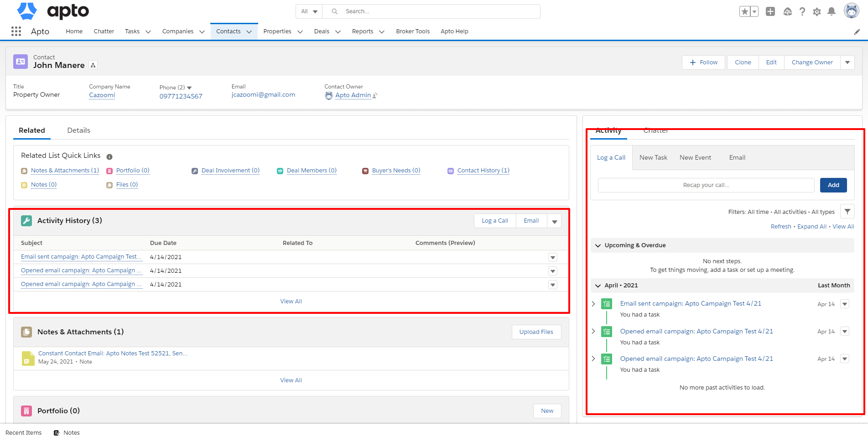Click the search magnifier icon

tap(335, 11)
